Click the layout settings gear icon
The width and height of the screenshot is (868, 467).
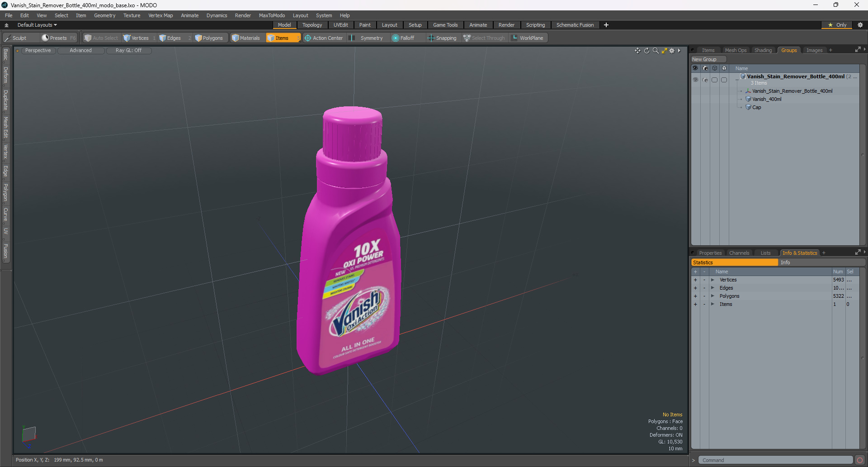tap(860, 25)
